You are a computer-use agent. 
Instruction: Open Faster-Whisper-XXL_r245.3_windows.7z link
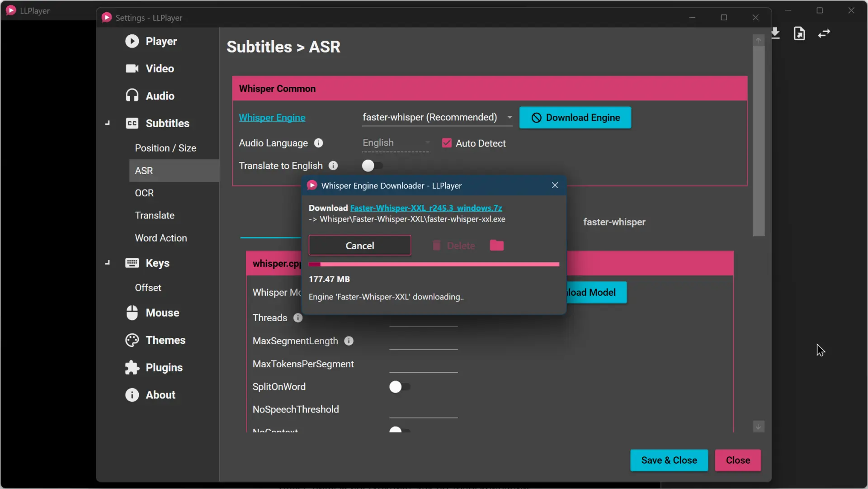426,208
